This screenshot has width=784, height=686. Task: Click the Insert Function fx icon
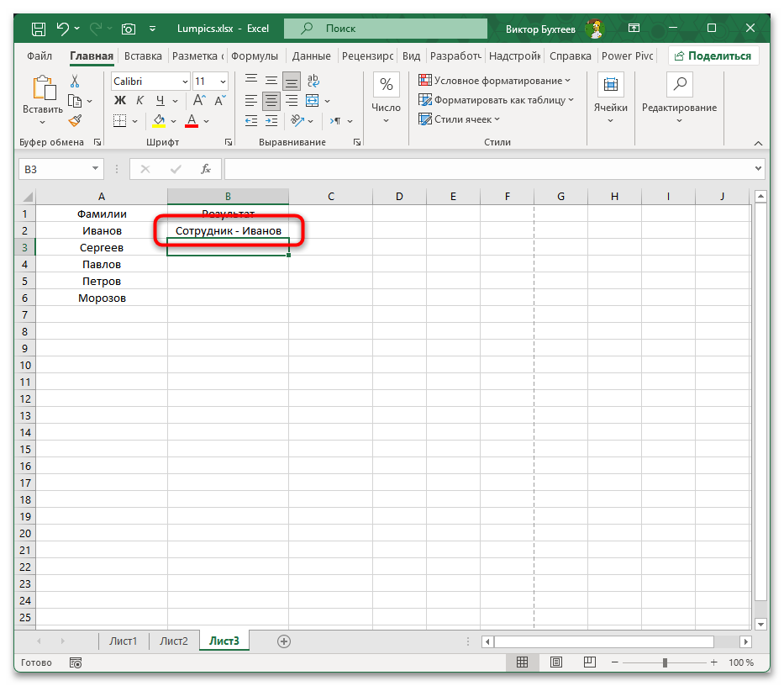[x=206, y=169]
